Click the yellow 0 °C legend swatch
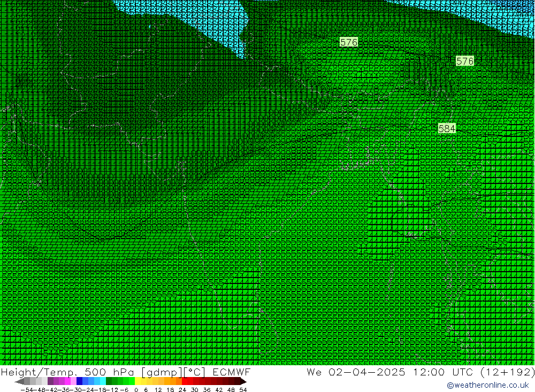Screen dimensions: 535x392 [x=137, y=381]
